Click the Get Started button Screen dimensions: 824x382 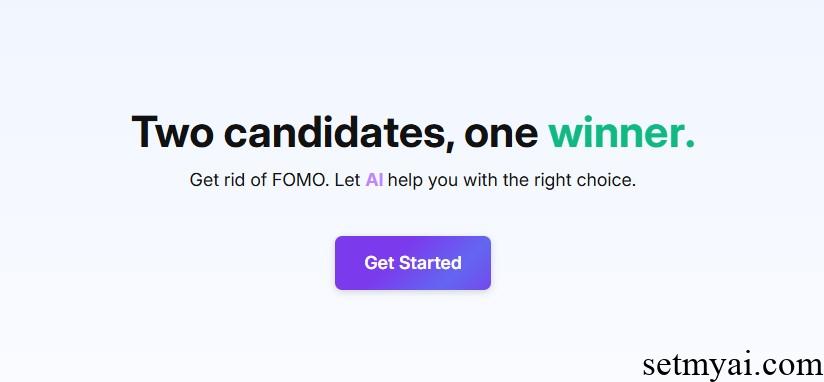(413, 263)
